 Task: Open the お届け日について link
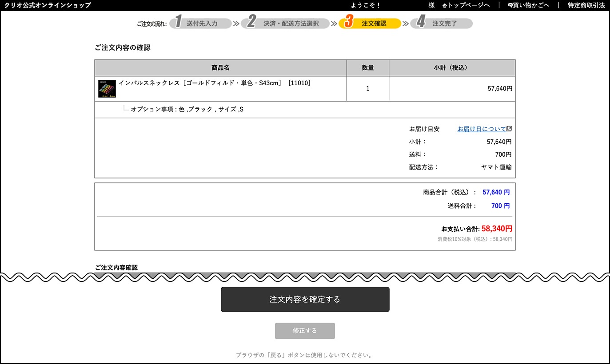tap(482, 129)
